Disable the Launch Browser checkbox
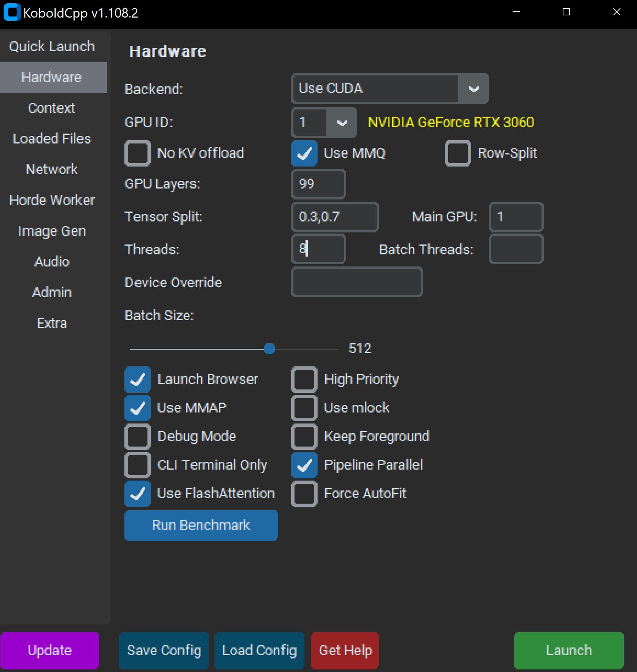The width and height of the screenshot is (637, 672). [138, 379]
